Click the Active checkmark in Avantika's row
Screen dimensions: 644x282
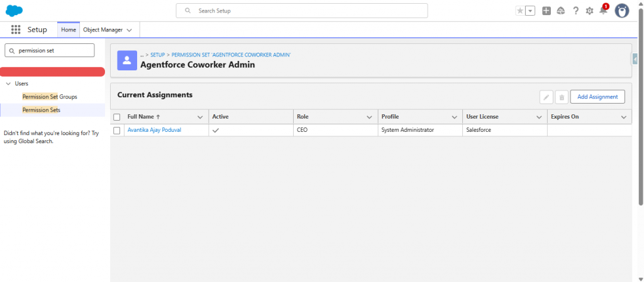216,131
